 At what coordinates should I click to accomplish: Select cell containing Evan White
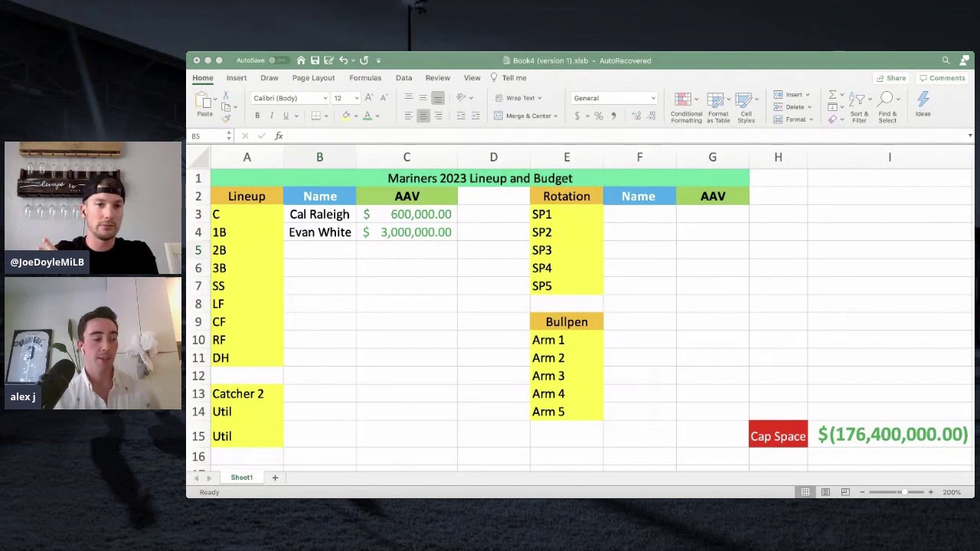[x=319, y=232]
